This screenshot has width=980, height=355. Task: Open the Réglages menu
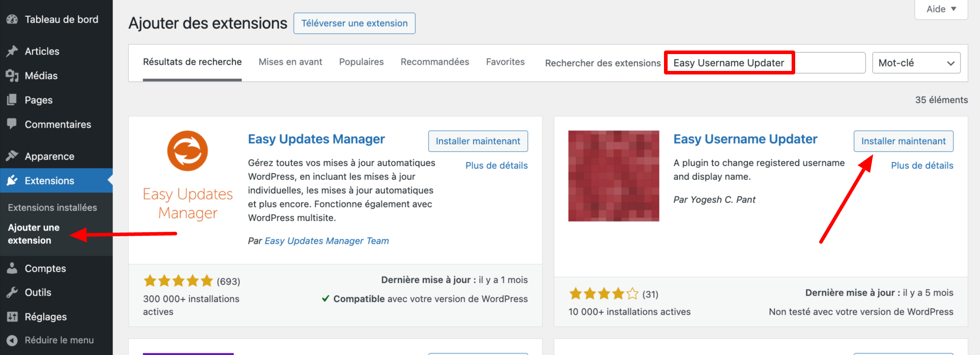click(x=56, y=316)
